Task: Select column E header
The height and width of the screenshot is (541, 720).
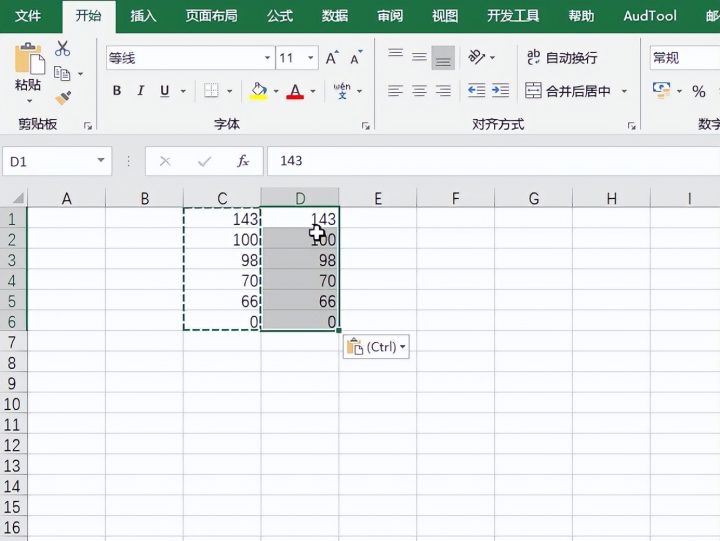Action: (378, 198)
